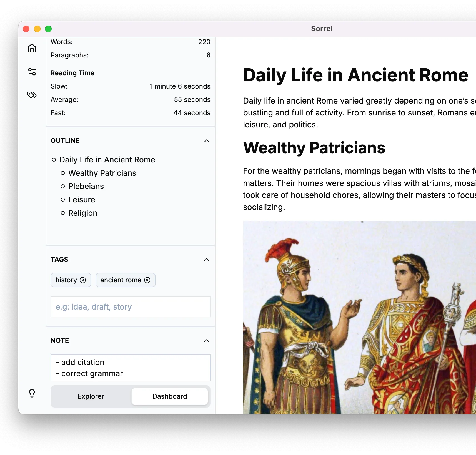The width and height of the screenshot is (476, 455).
Task: Jump to Wealthy Patricians in outline
Action: point(102,173)
